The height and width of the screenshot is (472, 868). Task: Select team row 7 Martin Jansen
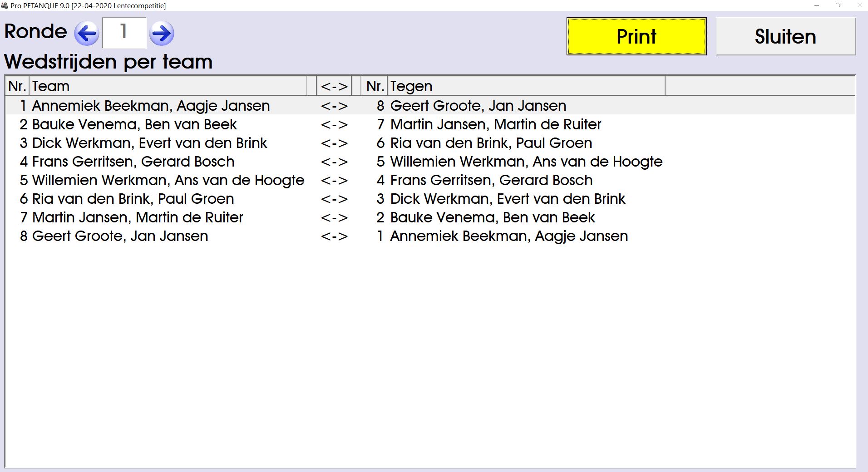(x=138, y=217)
